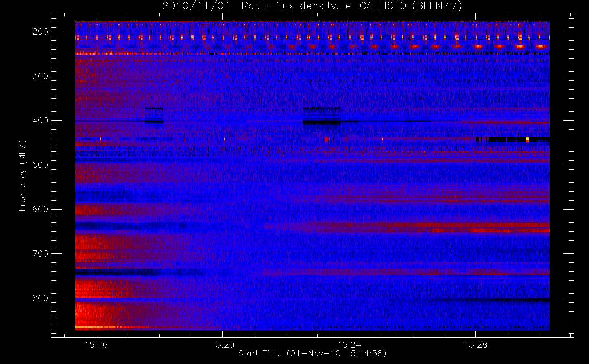589x364 pixels.
Task: Select the 500 frequency tick label
Action: click(40, 165)
